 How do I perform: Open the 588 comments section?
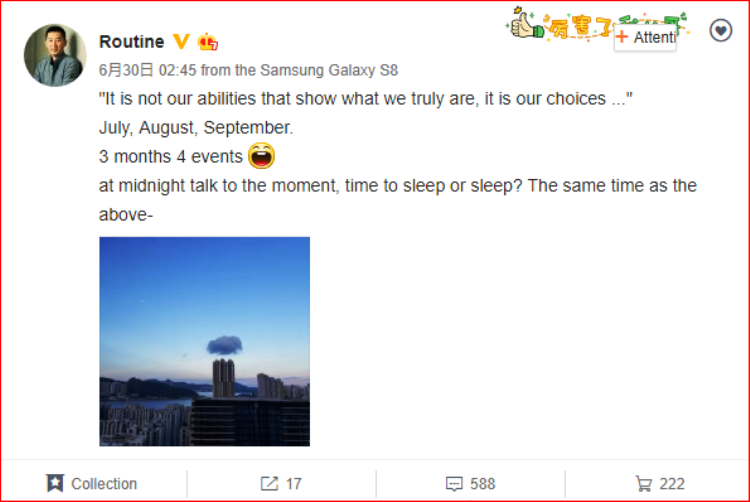pos(471,484)
